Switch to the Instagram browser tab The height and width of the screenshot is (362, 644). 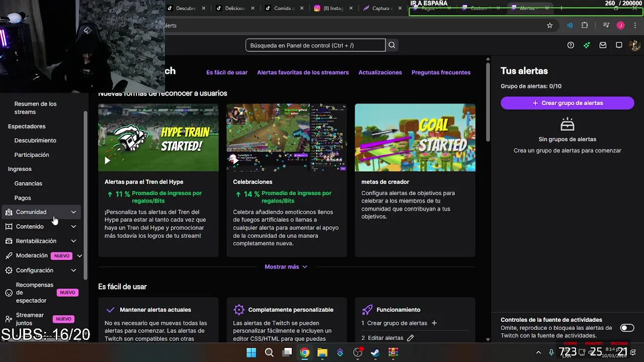pyautogui.click(x=333, y=8)
